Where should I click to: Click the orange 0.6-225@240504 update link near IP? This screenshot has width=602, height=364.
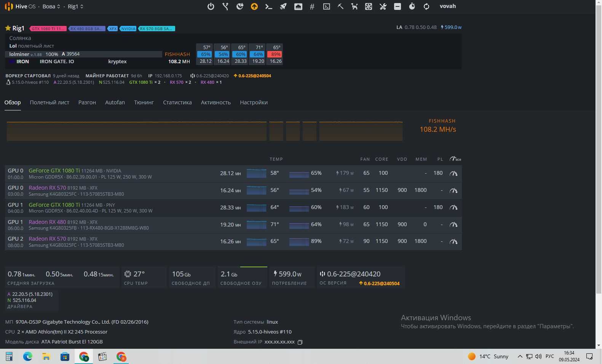[x=252, y=76]
